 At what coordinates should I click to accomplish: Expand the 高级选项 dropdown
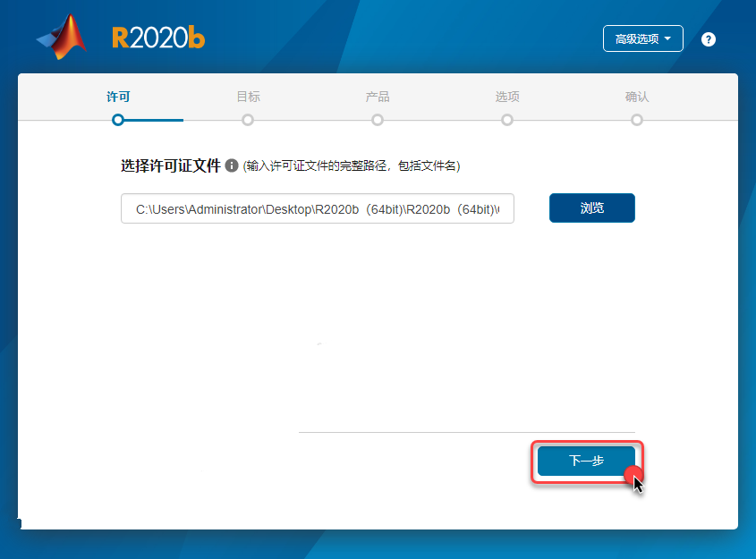(642, 38)
